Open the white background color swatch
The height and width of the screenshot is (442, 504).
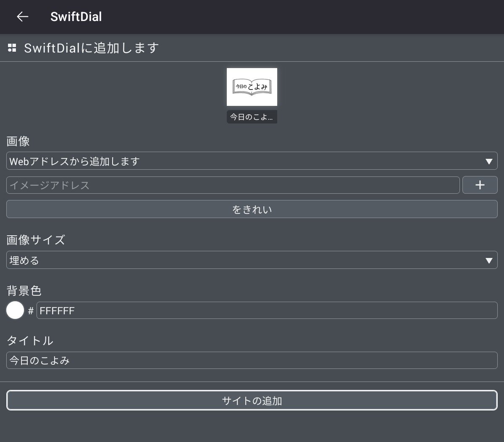(15, 310)
